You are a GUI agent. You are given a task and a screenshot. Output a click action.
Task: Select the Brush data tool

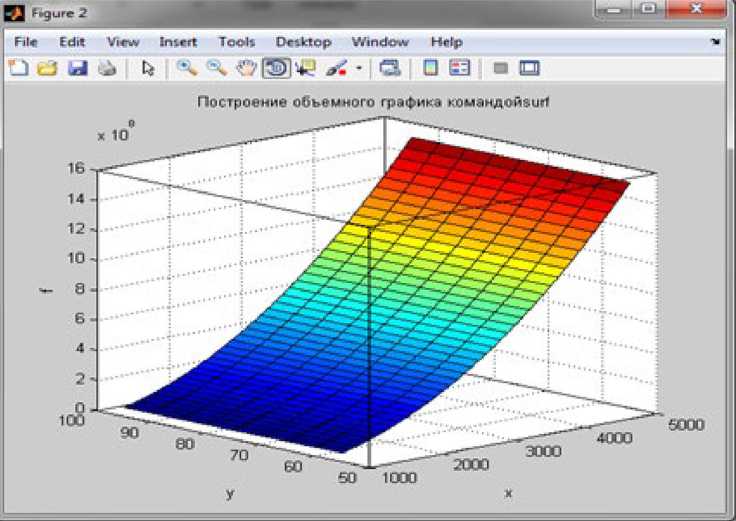tap(336, 68)
